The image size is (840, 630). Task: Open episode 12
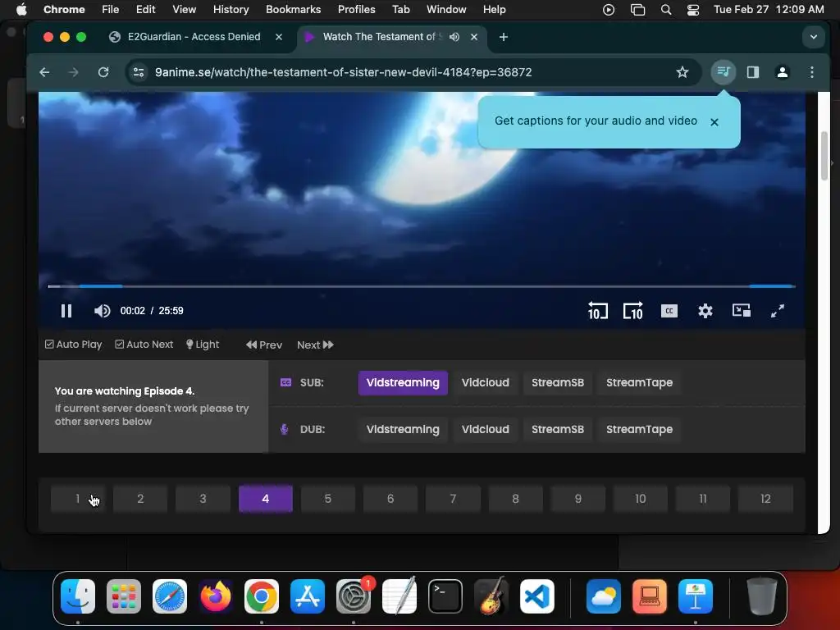click(x=765, y=499)
